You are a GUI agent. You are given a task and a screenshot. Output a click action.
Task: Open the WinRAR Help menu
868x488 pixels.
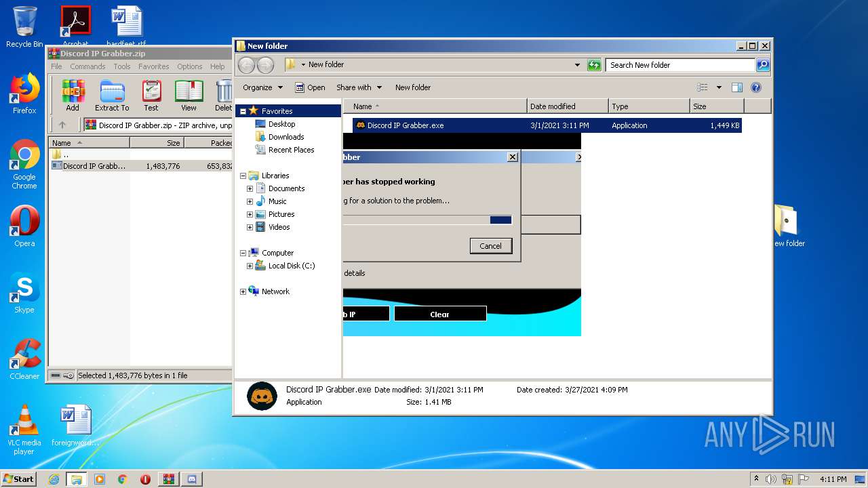tap(217, 66)
